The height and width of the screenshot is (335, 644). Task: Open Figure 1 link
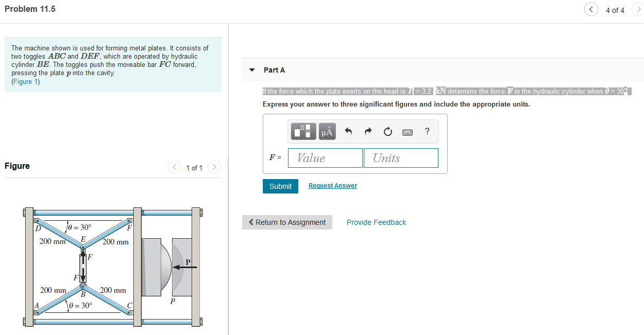click(25, 81)
